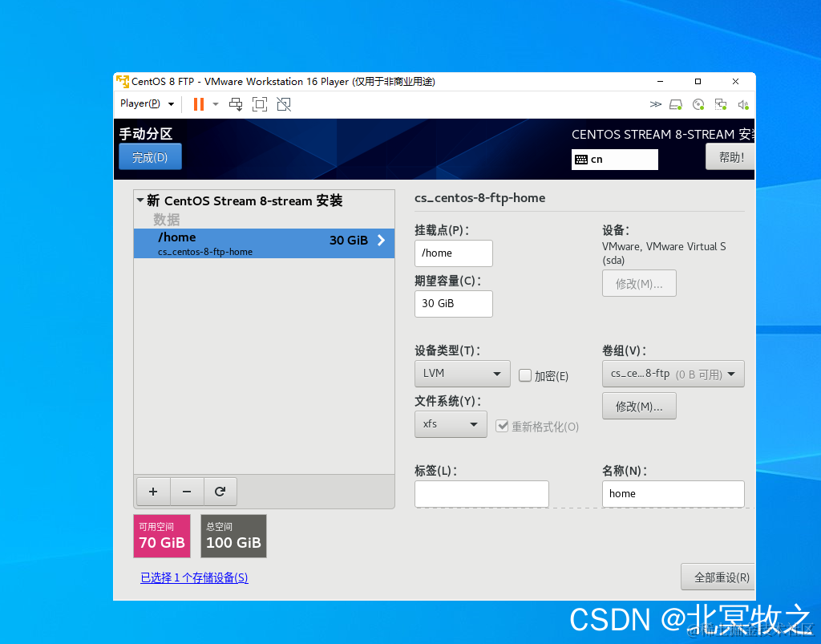The height and width of the screenshot is (644, 821).
Task: Open the 卷组 cs_ce...8-ftp dropdown
Action: pos(673,374)
